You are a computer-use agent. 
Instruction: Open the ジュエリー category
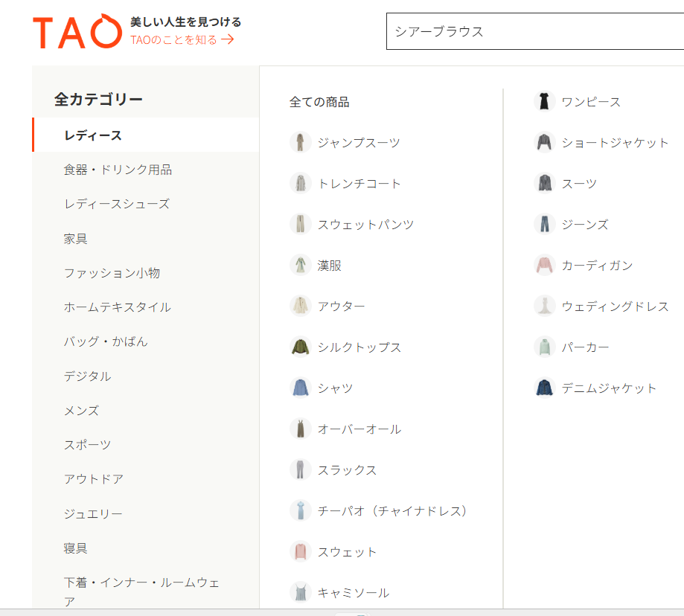point(93,514)
